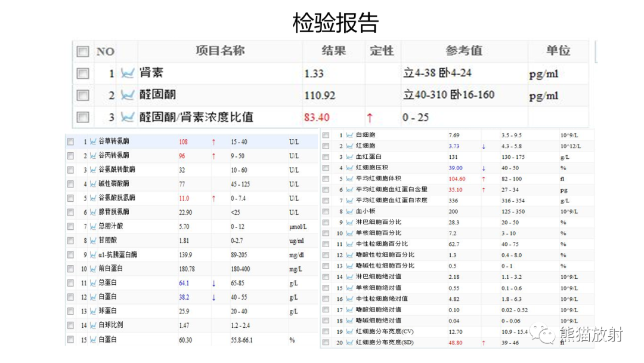644x363 pixels.
Task: Open trend chart icon for 前白蛋白
Action: tap(93, 269)
